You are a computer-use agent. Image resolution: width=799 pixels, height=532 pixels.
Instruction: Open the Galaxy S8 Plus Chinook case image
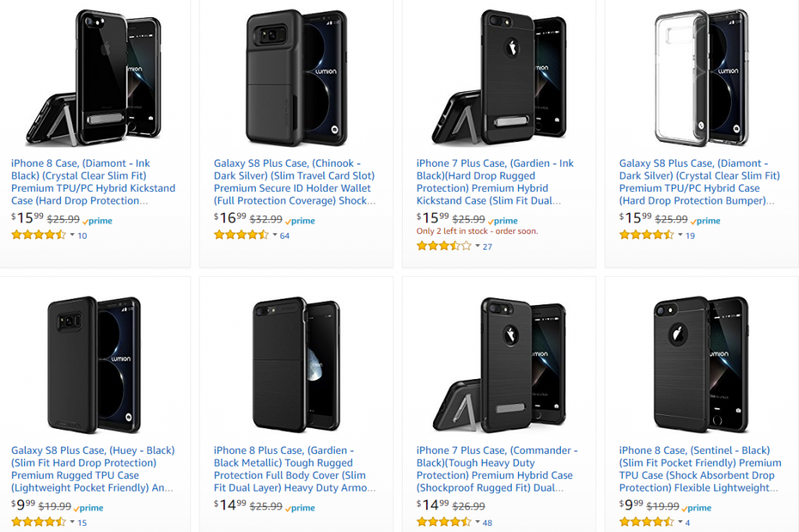[x=296, y=76]
